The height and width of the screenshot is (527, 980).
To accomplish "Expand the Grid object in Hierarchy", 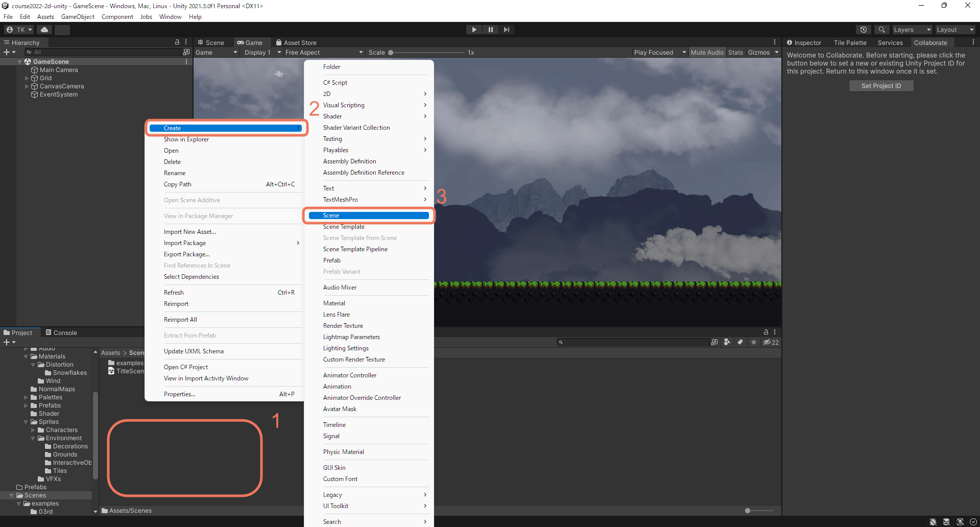I will click(x=27, y=78).
